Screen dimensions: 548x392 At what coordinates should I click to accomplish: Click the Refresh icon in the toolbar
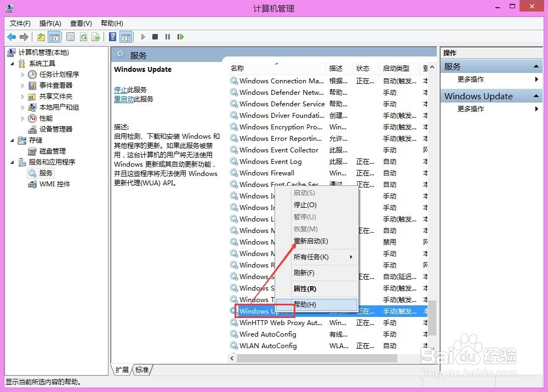[84, 37]
